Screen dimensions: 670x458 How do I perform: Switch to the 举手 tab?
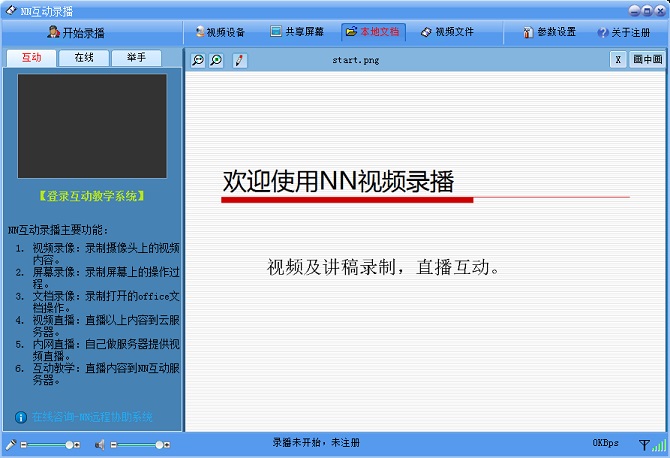click(136, 58)
